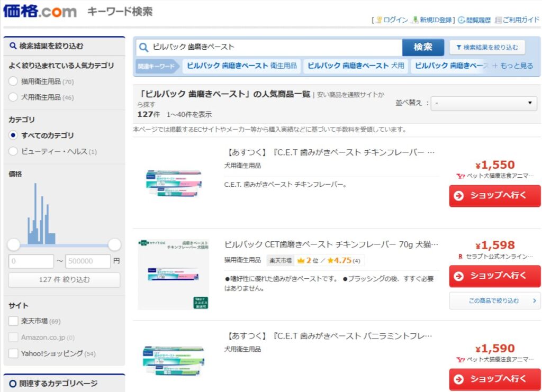The image size is (542, 392).
Task: Click the price ¥1,590
Action: coord(495,349)
